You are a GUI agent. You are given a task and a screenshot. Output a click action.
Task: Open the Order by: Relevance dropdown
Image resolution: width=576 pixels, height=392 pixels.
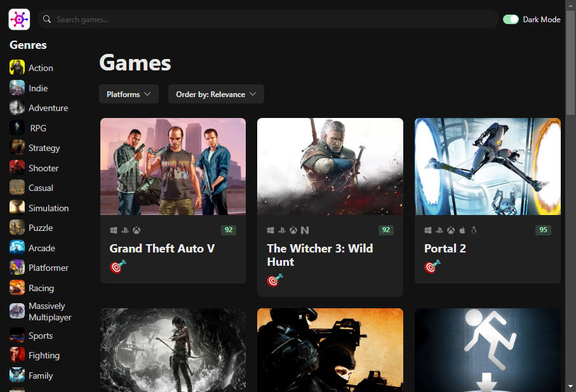[216, 94]
